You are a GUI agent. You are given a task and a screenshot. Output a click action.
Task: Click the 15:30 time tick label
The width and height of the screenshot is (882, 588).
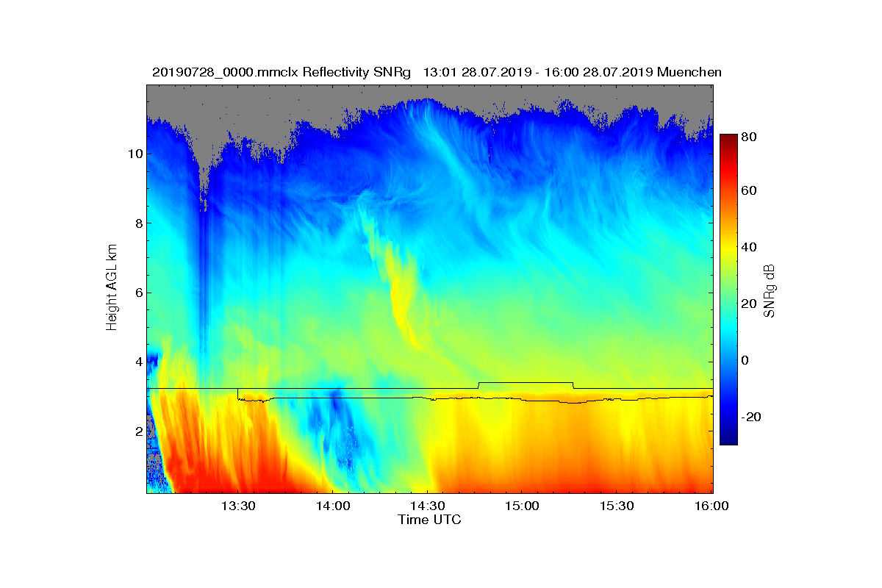[617, 506]
